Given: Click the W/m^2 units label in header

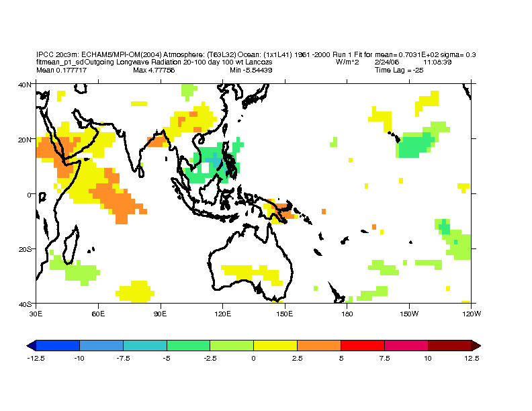Looking at the screenshot, I should (x=348, y=62).
